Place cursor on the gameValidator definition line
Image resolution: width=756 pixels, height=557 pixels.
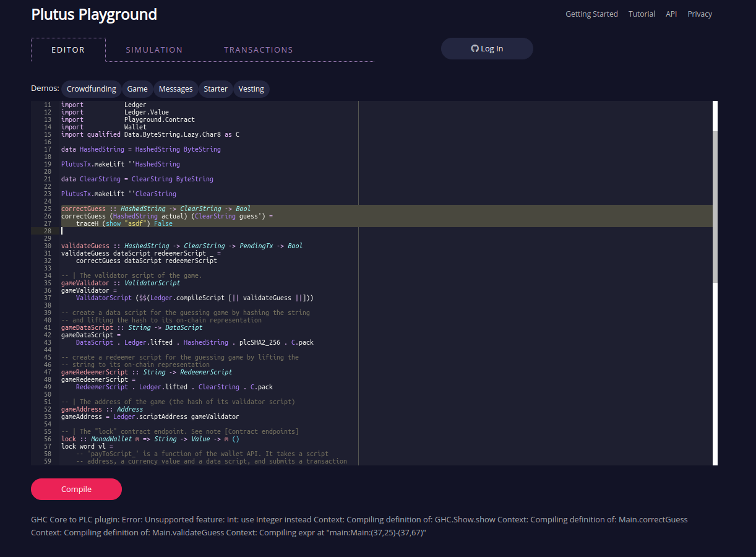tap(90, 290)
